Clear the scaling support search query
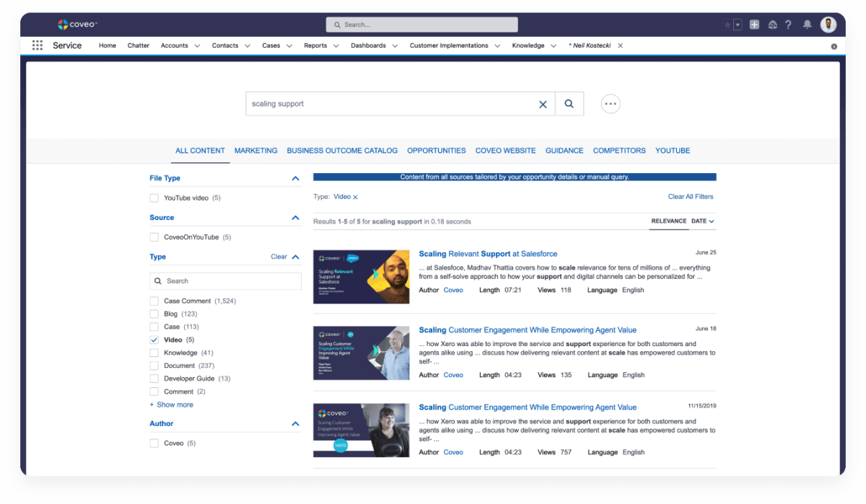This screenshot has height=504, width=866. (543, 105)
